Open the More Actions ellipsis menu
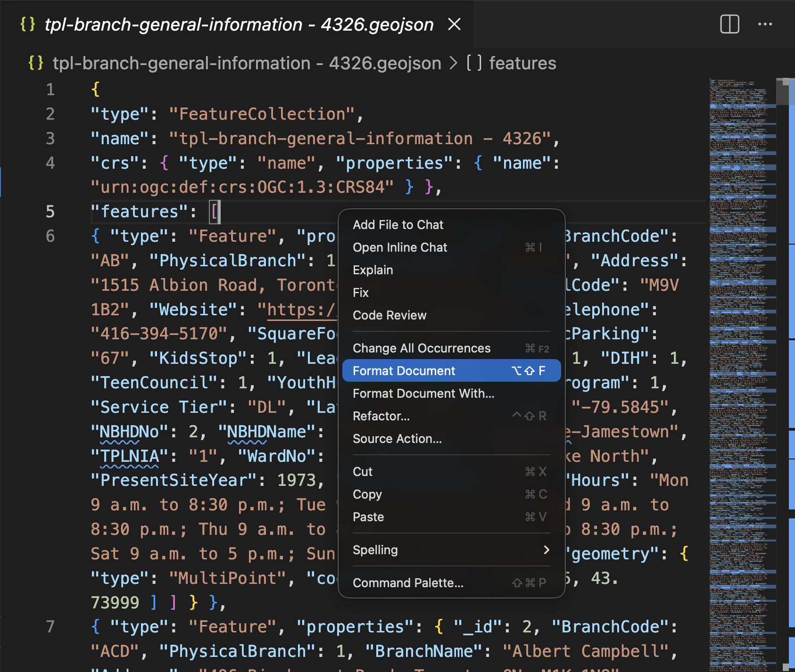The width and height of the screenshot is (795, 672). click(x=765, y=24)
